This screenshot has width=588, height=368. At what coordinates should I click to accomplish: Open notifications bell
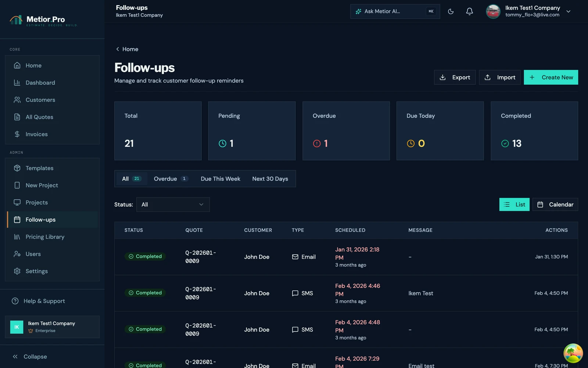pos(469,11)
